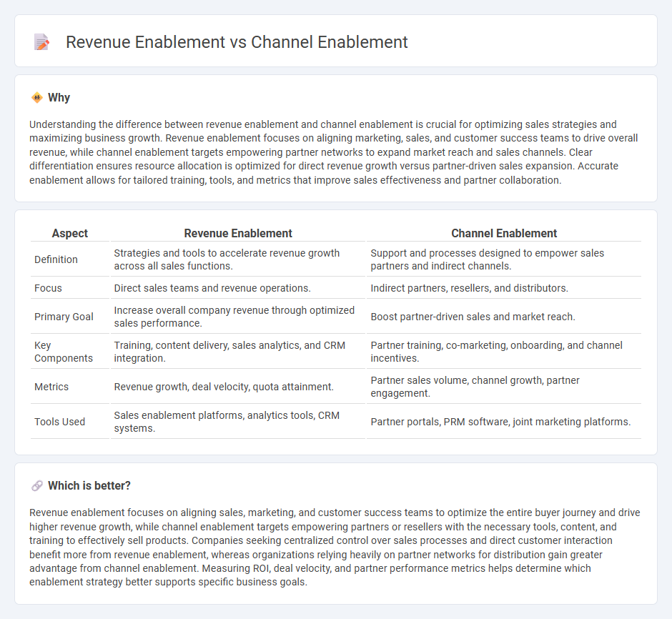Click 'Partner portals, PRM software, joint marketing platforms.' cell
Image resolution: width=672 pixels, height=619 pixels.
click(x=504, y=422)
